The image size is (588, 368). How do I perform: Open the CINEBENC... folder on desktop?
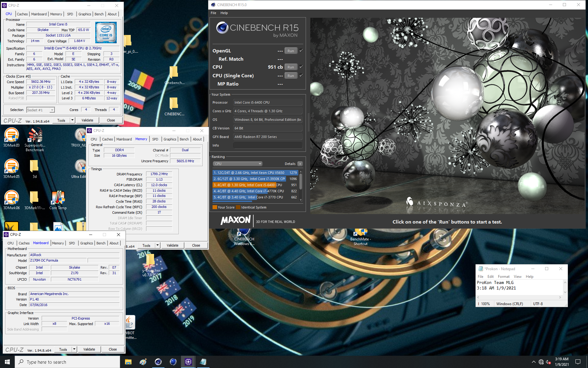(x=174, y=106)
